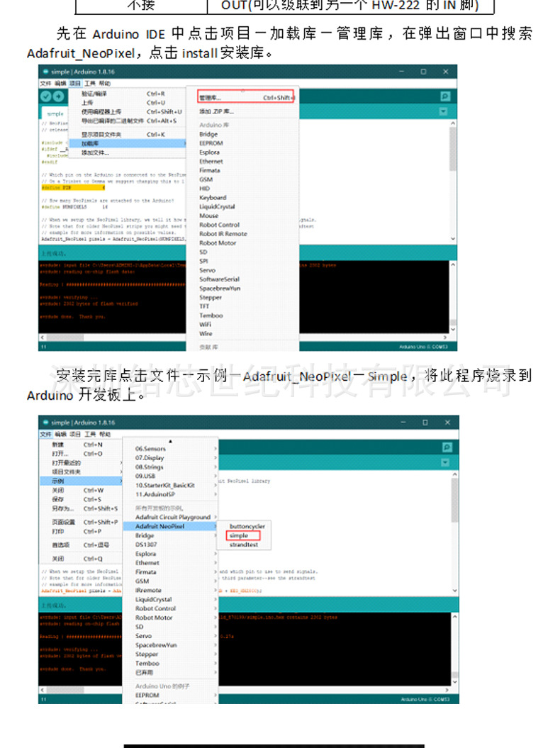The width and height of the screenshot is (560, 748).
Task: Choose 关闭 Ctrl+Q quit entry
Action: click(x=81, y=559)
